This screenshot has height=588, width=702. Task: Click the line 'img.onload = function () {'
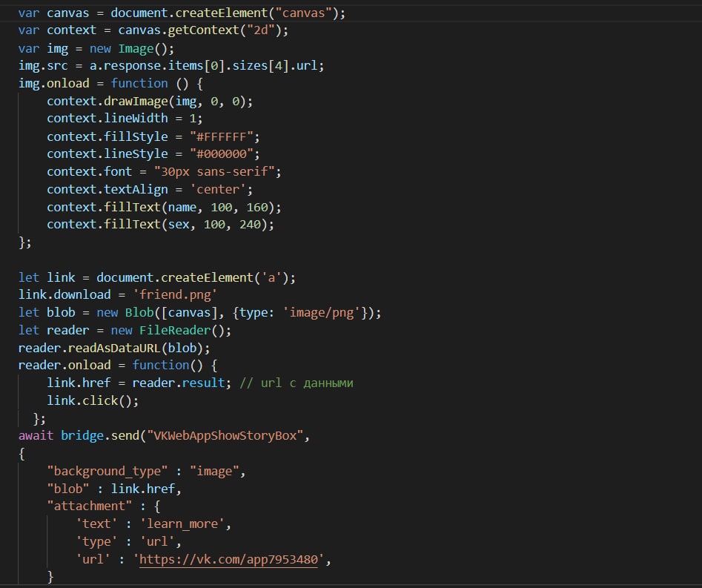click(x=110, y=84)
